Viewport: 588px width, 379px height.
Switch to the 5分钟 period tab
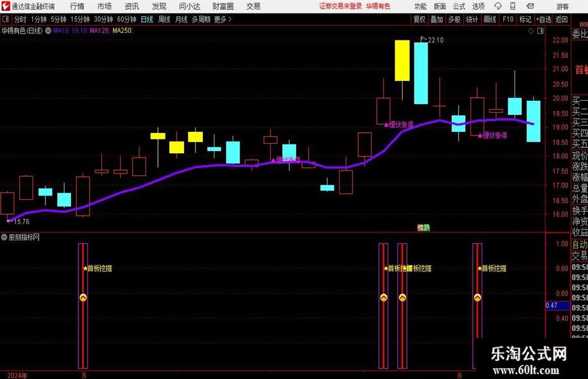pos(58,19)
